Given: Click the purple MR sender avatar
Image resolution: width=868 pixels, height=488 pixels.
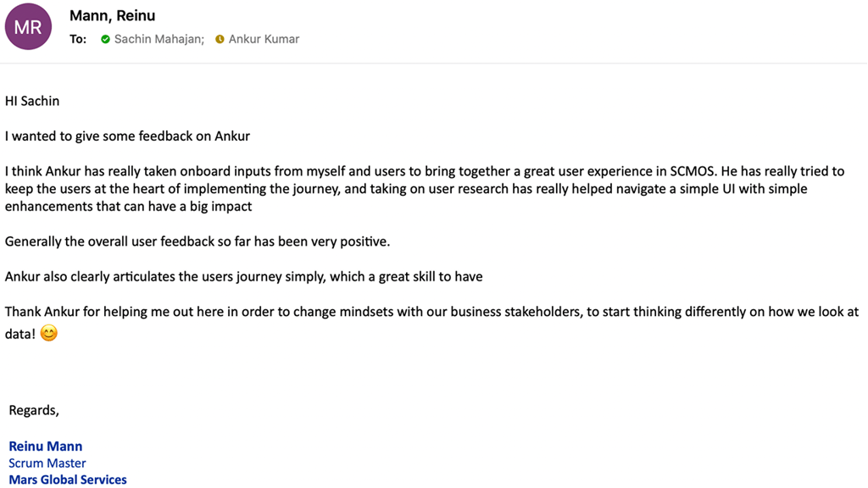Looking at the screenshot, I should [x=28, y=27].
